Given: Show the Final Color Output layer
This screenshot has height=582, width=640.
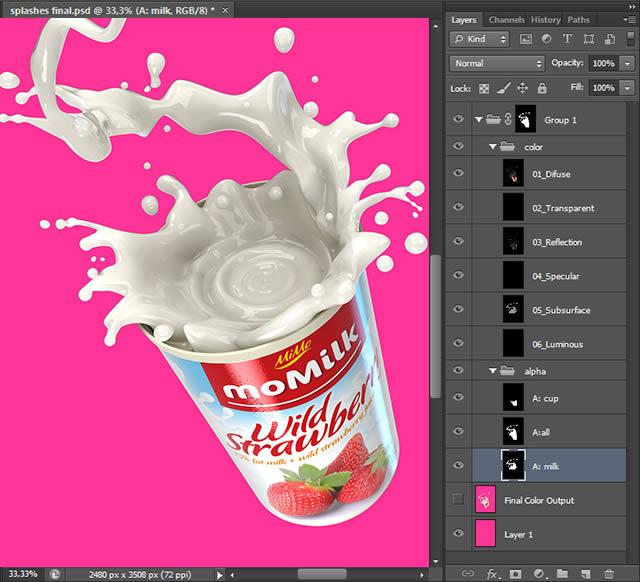Looking at the screenshot, I should (458, 499).
